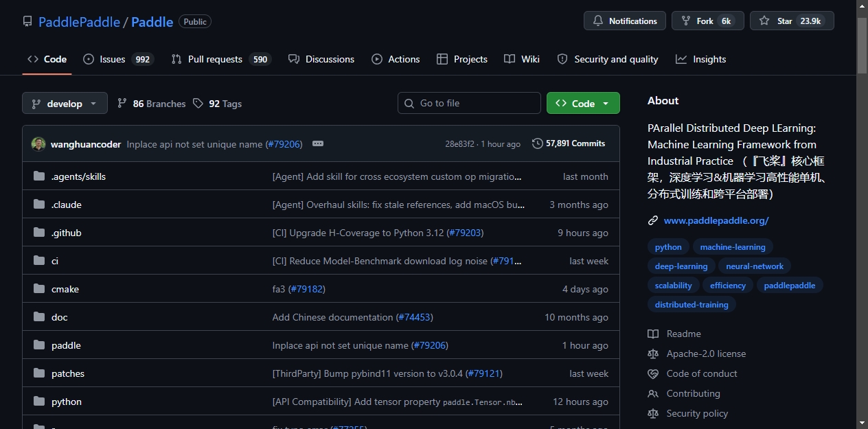Click the folder icon for ci

(39, 261)
